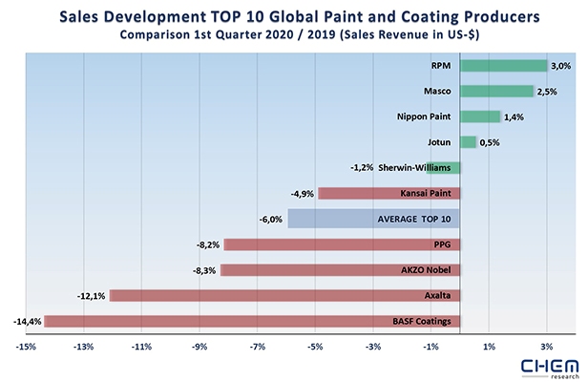The image size is (588, 382).
Task: Select the small green Jotun bar
Action: (x=468, y=142)
